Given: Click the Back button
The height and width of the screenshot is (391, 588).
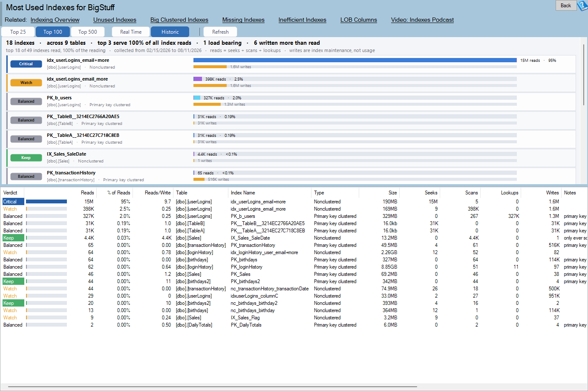Looking at the screenshot, I should 566,5.
